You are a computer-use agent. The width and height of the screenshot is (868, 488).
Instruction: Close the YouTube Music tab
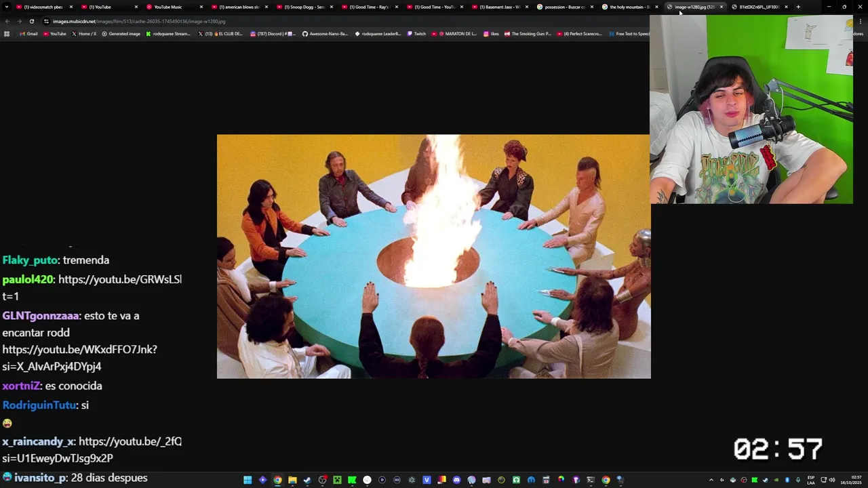[201, 7]
